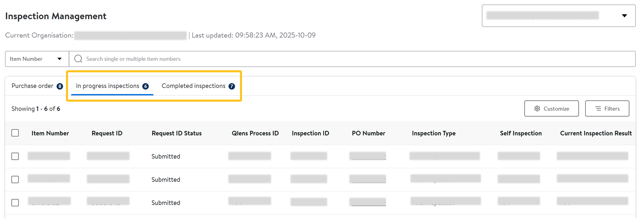Open the Item Number search type dropdown

coord(37,59)
